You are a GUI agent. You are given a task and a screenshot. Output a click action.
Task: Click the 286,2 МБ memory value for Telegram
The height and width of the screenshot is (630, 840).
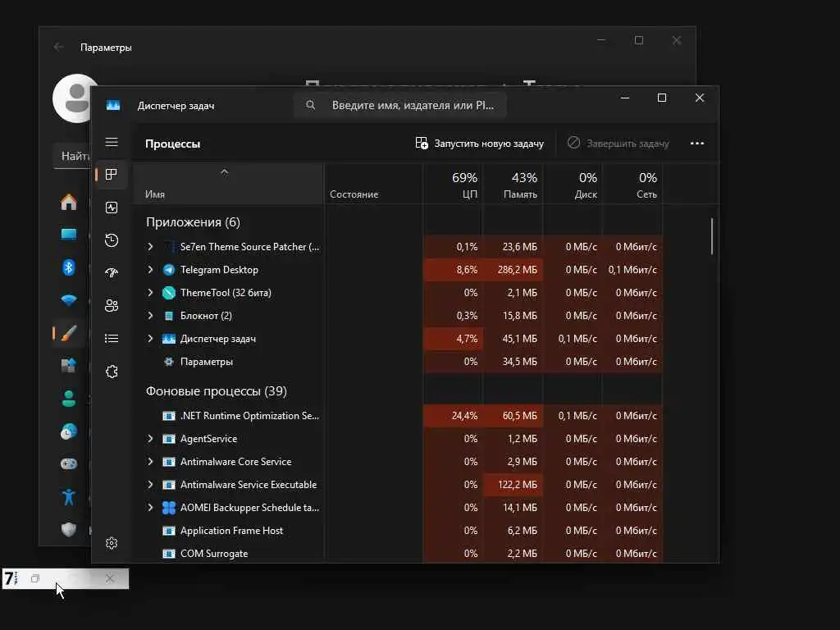click(x=514, y=269)
